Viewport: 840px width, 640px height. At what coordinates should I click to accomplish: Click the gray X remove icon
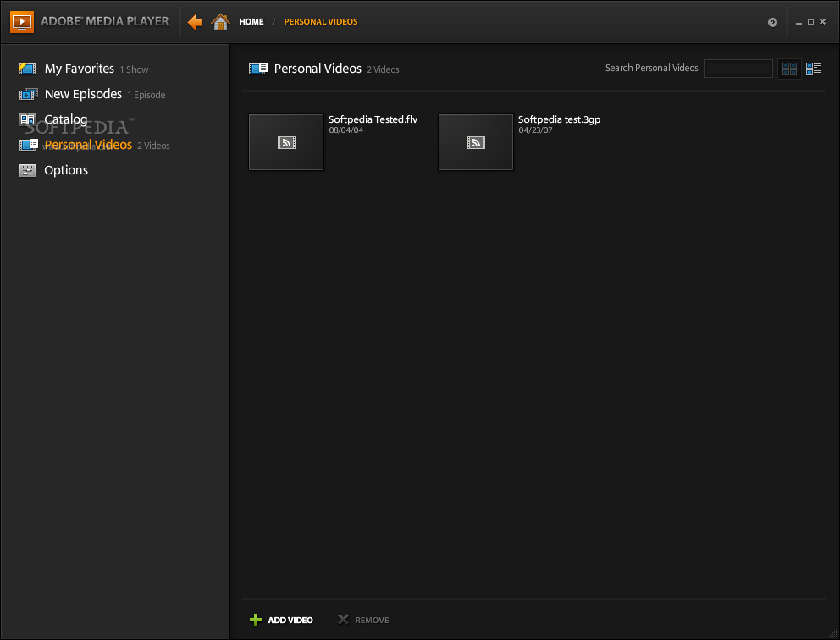(x=344, y=619)
